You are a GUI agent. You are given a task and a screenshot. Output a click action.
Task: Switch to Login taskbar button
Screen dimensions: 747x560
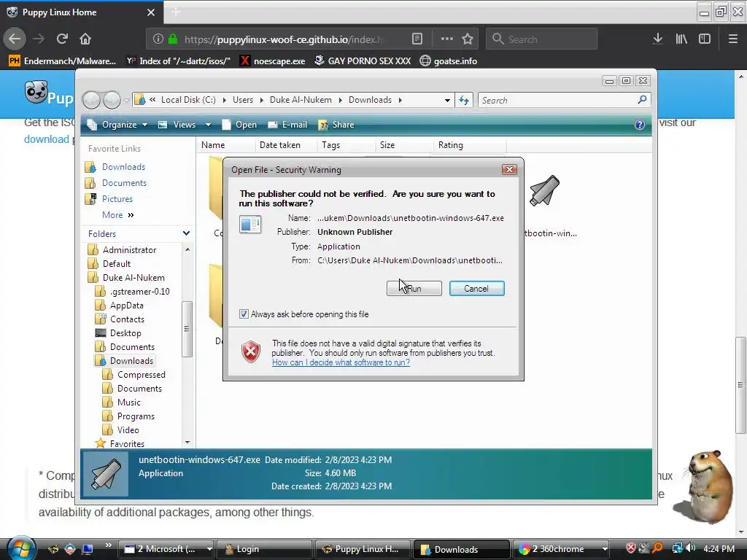(264, 549)
